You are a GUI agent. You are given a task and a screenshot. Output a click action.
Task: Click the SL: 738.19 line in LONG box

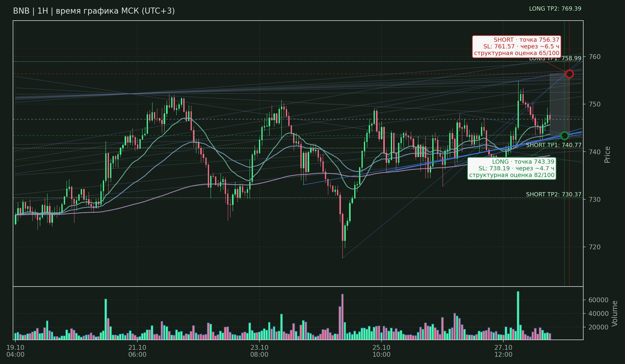click(516, 169)
